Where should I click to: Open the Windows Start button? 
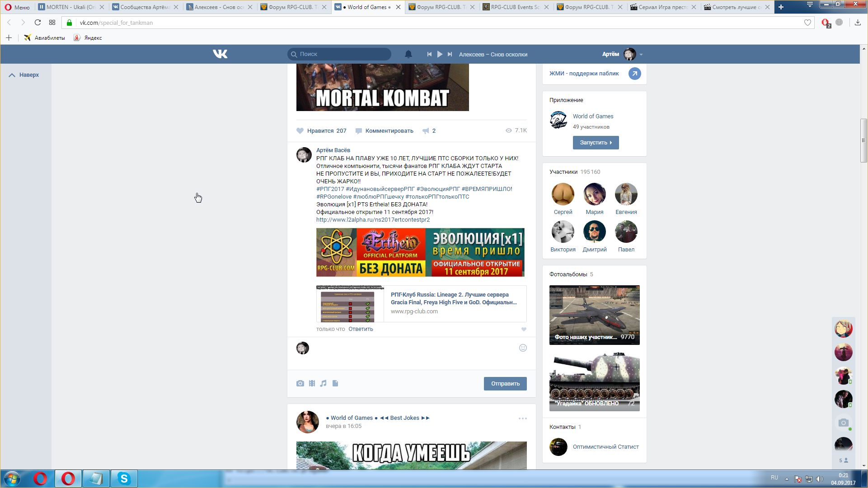pyautogui.click(x=12, y=479)
